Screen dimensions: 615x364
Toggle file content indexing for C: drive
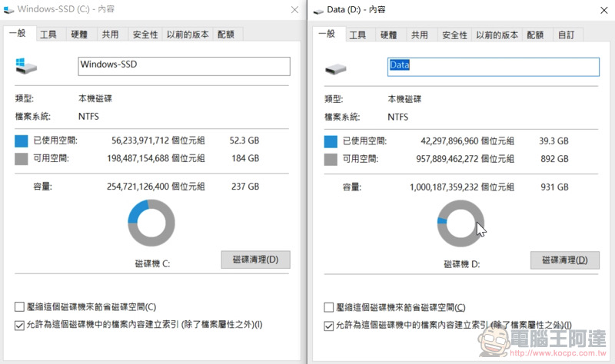click(x=19, y=325)
